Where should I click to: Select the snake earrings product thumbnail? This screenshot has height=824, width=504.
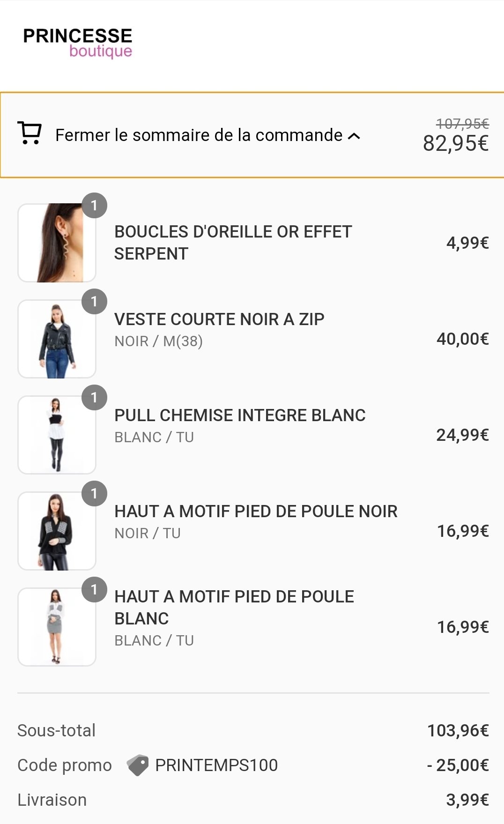[57, 243]
